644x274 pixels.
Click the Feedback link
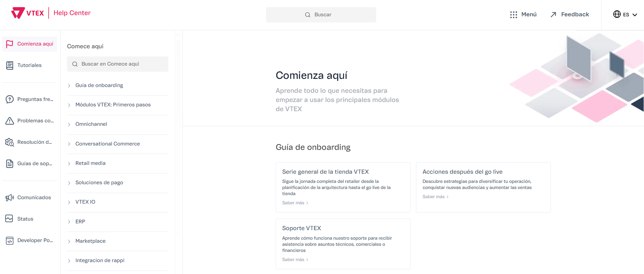click(x=570, y=14)
